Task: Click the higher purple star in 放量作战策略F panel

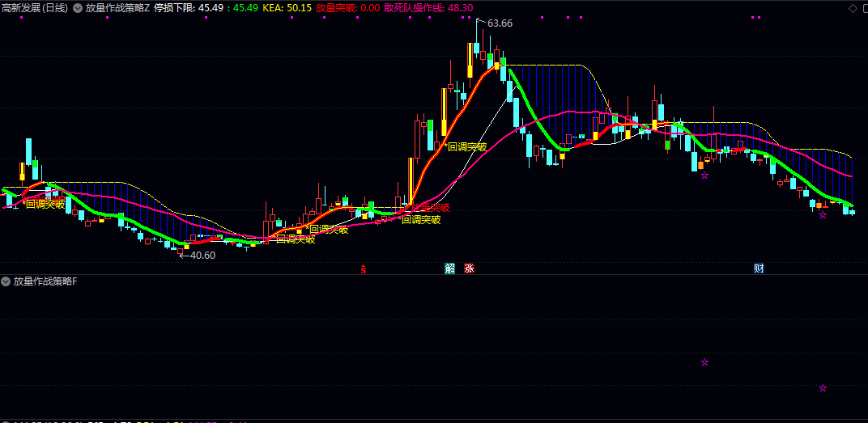Action: (704, 362)
